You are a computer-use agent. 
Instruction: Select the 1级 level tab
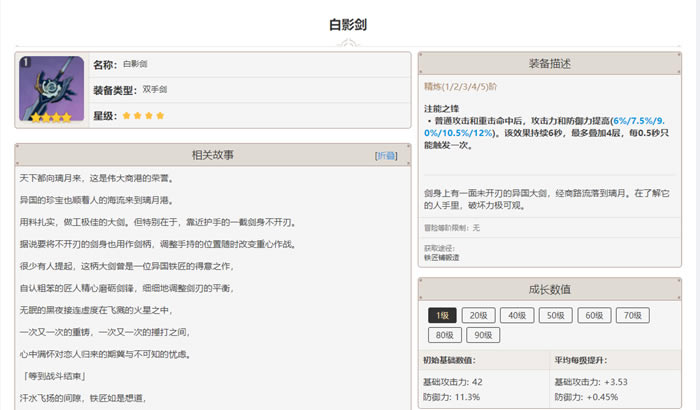[443, 315]
